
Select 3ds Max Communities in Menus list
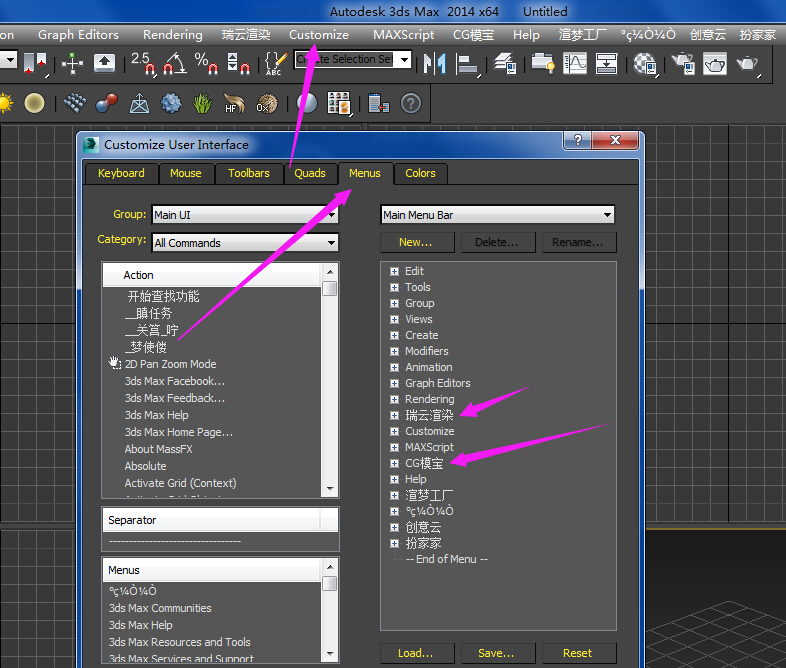point(160,608)
